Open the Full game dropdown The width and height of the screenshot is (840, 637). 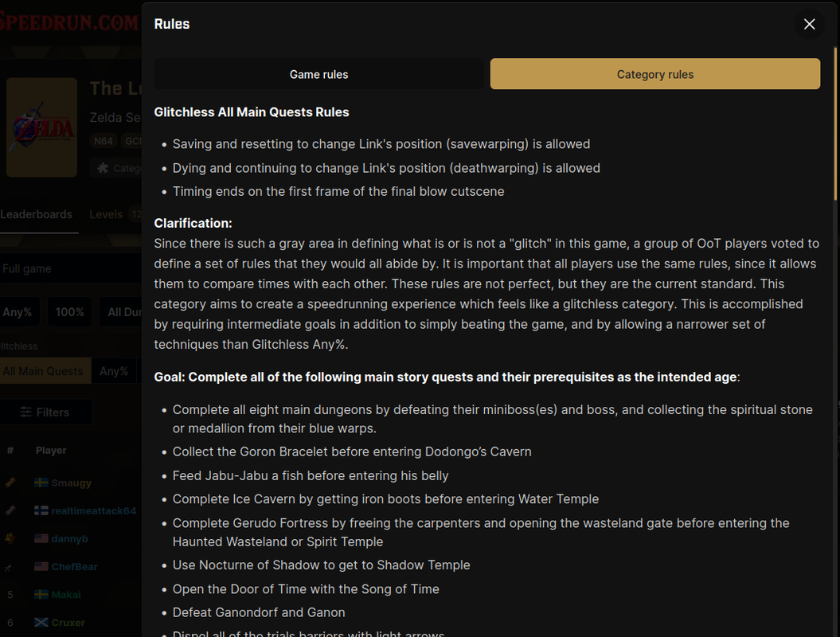click(x=71, y=268)
